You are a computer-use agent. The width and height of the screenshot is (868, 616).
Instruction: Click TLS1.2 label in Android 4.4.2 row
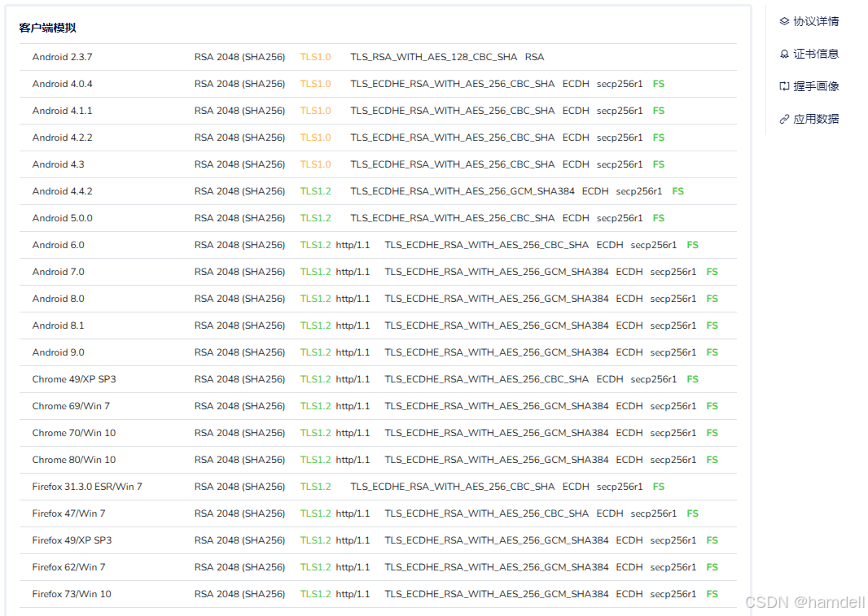pyautogui.click(x=316, y=191)
